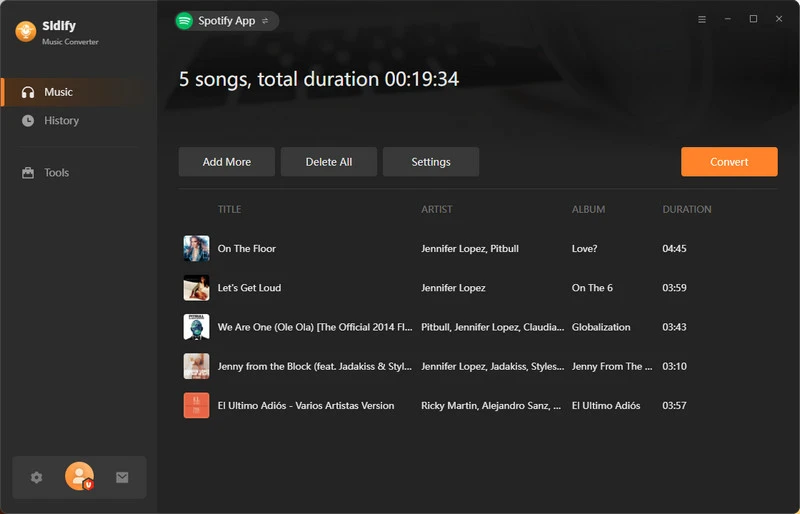Viewport: 800px width, 514px height.
Task: Select Jenny from the Block title
Action: tap(314, 366)
